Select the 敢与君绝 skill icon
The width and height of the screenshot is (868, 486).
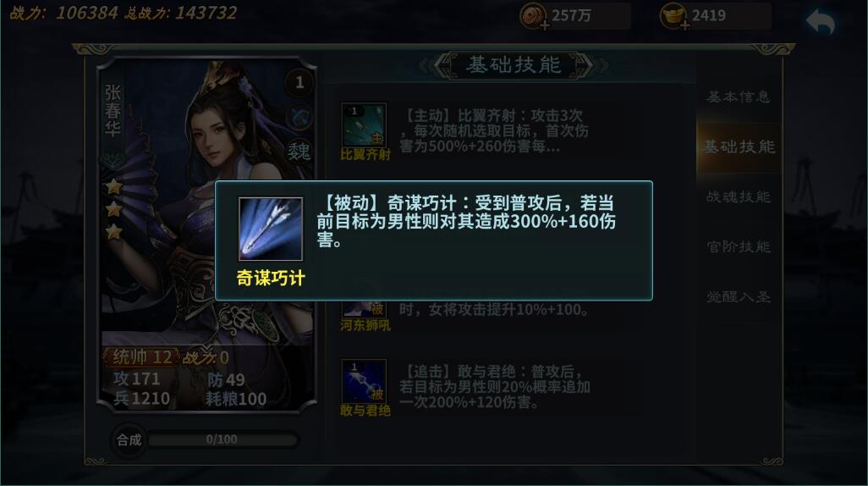click(x=364, y=381)
